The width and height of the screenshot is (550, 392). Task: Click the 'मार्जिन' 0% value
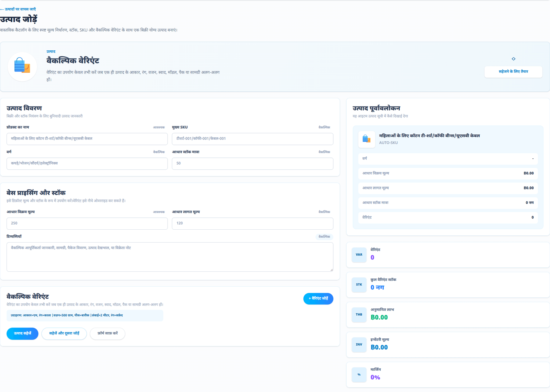tap(375, 377)
